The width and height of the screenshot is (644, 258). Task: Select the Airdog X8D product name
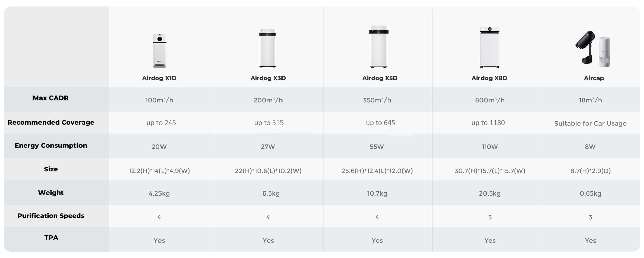coord(489,78)
